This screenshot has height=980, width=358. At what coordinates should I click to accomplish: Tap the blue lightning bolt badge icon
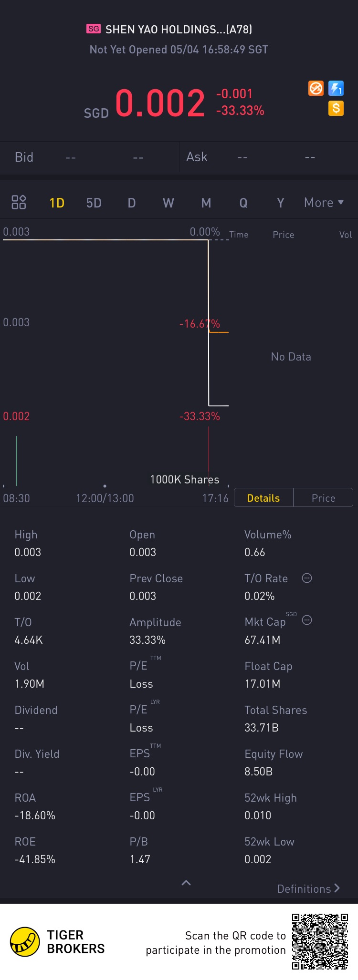click(336, 88)
